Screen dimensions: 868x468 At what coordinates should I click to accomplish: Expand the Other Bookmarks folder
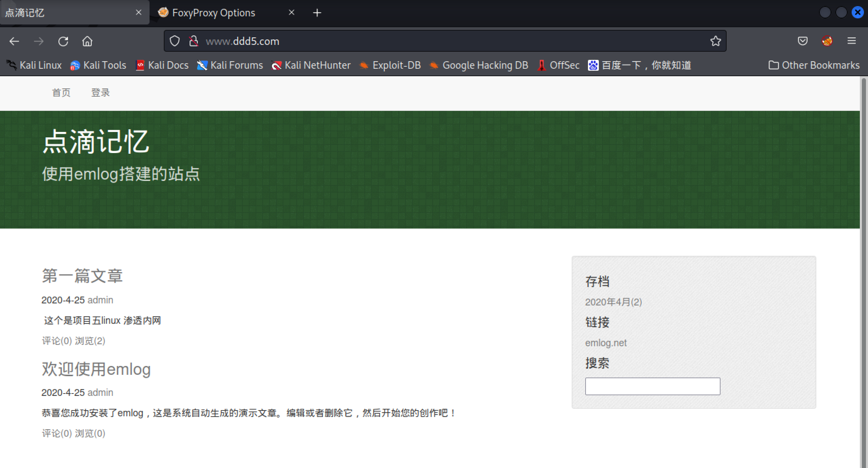click(814, 65)
